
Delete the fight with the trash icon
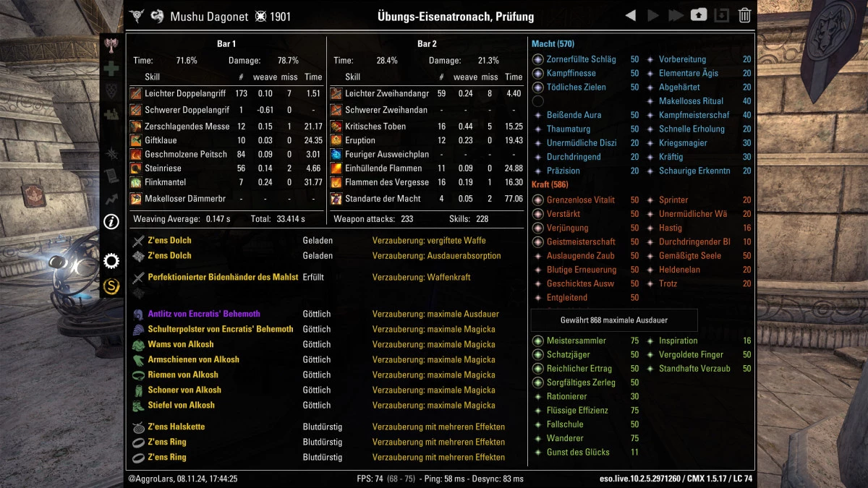[x=744, y=15]
